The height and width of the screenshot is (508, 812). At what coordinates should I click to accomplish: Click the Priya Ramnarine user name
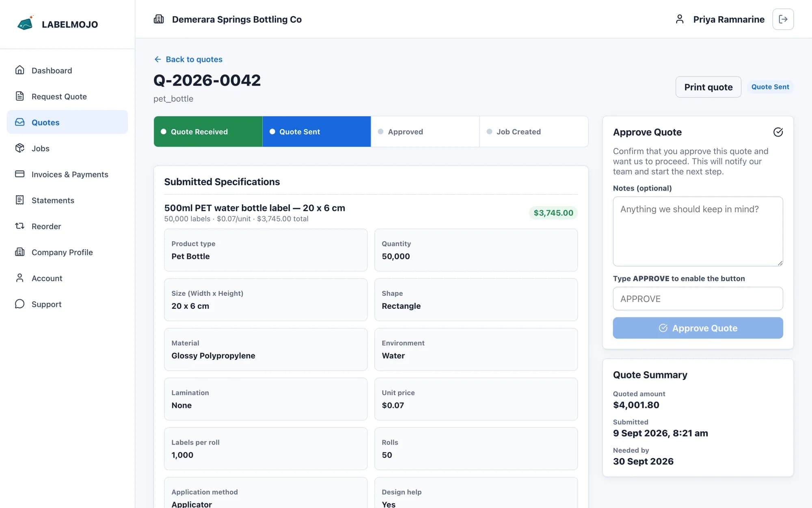[729, 20]
